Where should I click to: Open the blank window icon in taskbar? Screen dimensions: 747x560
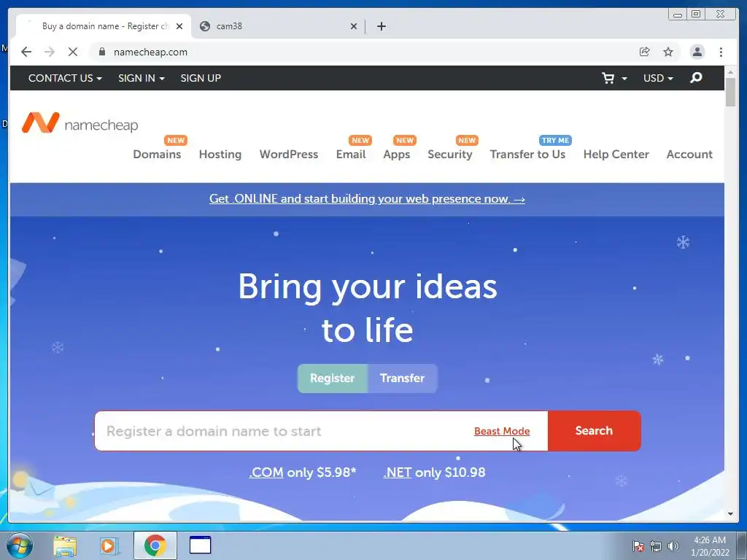200,545
